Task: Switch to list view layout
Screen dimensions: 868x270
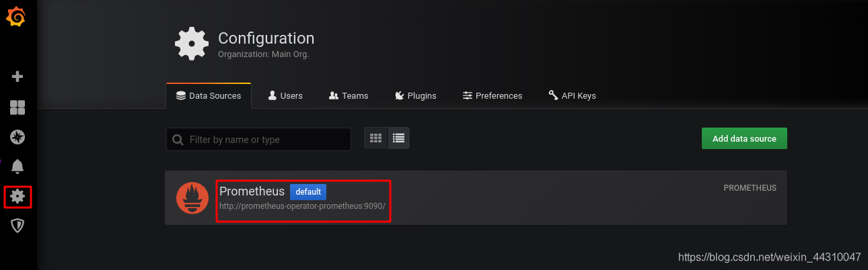Action: coord(398,138)
